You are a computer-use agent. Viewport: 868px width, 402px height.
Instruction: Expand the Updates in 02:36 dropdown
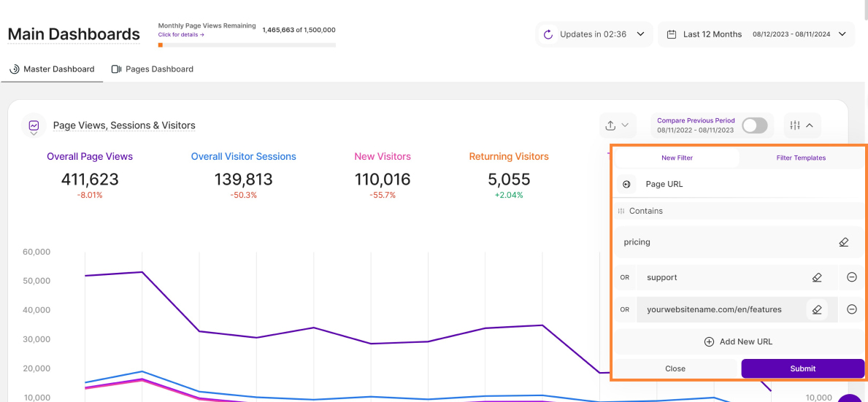point(640,34)
